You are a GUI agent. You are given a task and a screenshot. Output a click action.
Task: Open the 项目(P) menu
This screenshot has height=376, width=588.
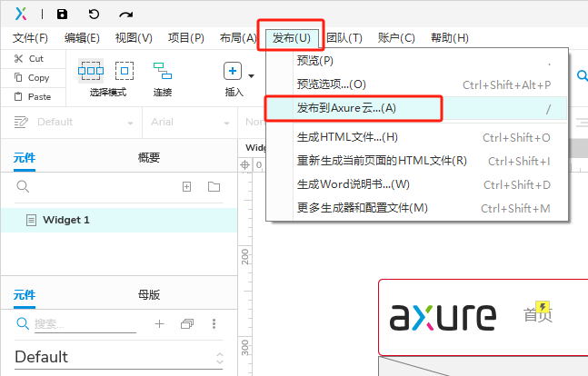click(x=186, y=38)
